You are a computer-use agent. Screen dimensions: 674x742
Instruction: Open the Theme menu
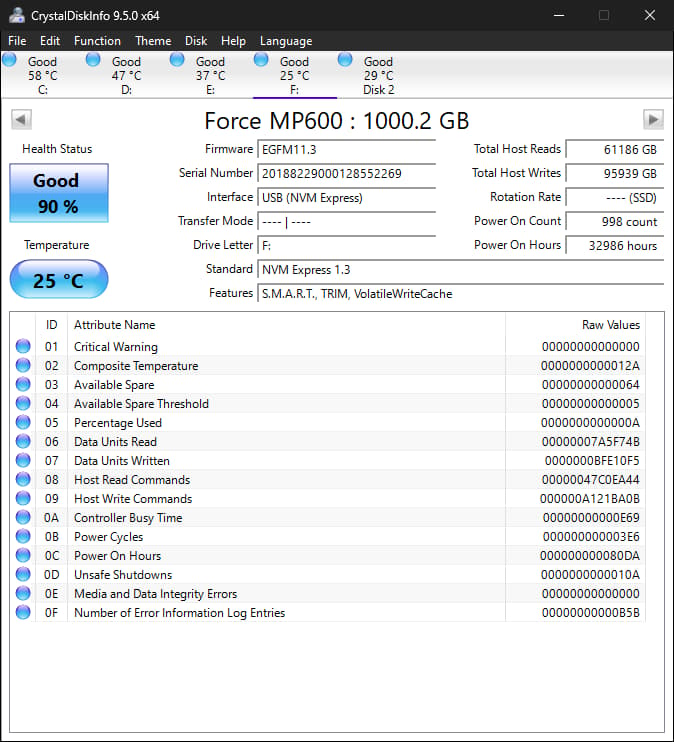pos(153,41)
